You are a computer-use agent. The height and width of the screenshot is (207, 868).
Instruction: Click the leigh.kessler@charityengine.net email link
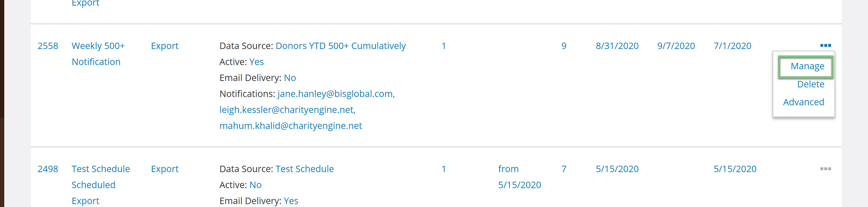tap(287, 110)
